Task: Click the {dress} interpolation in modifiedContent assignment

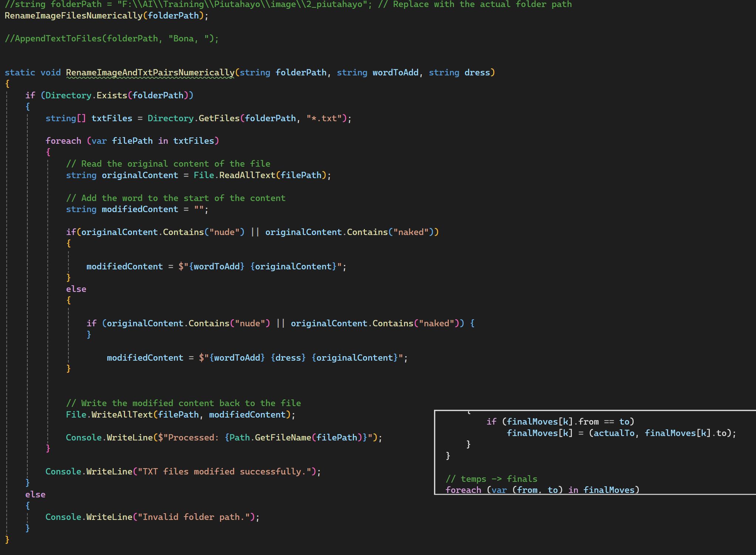Action: 288,358
